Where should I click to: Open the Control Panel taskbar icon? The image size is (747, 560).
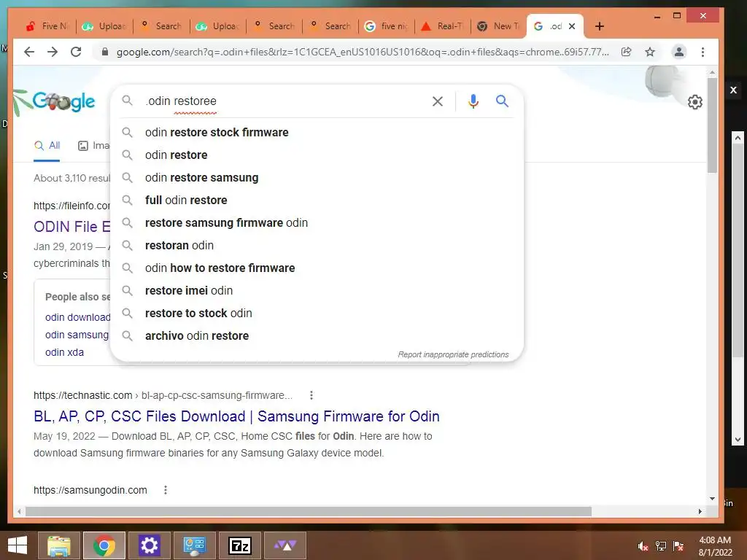tap(194, 545)
